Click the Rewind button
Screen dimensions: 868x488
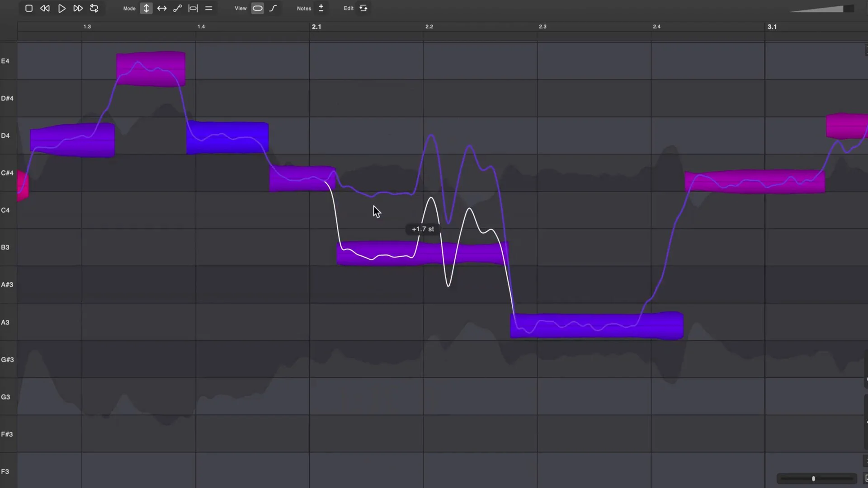point(45,8)
